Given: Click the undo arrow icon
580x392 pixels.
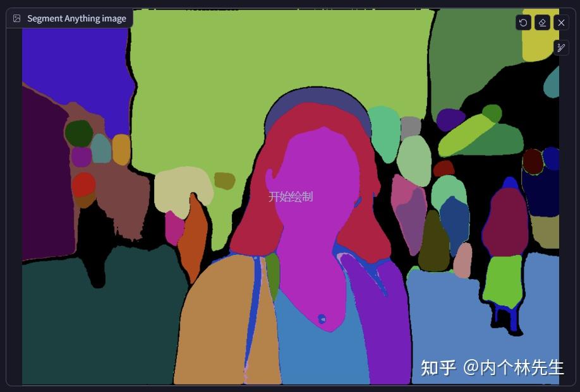Looking at the screenshot, I should [523, 23].
